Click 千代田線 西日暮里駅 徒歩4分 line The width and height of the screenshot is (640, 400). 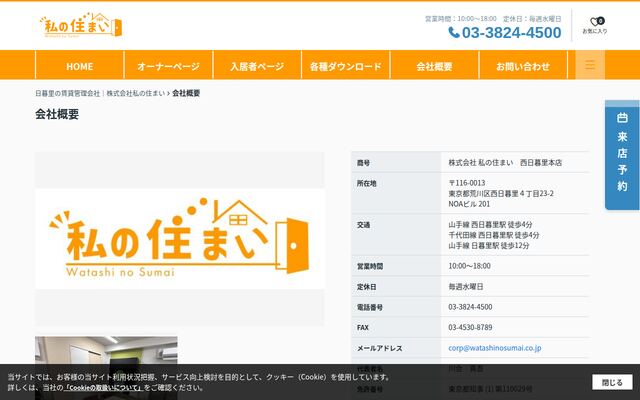point(494,235)
